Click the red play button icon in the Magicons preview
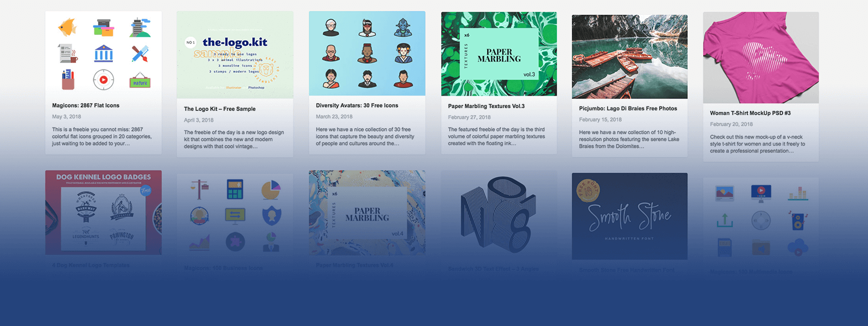The height and width of the screenshot is (326, 868). point(104,80)
